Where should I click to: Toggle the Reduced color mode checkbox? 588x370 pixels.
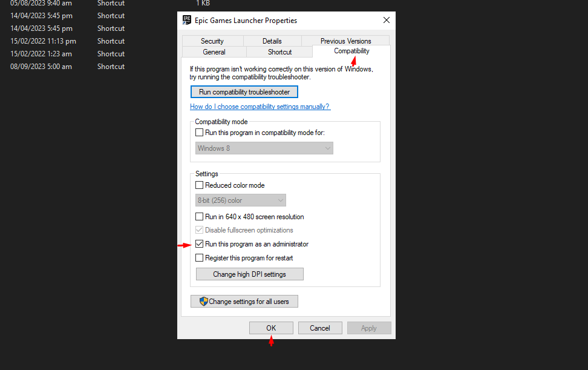coord(200,185)
